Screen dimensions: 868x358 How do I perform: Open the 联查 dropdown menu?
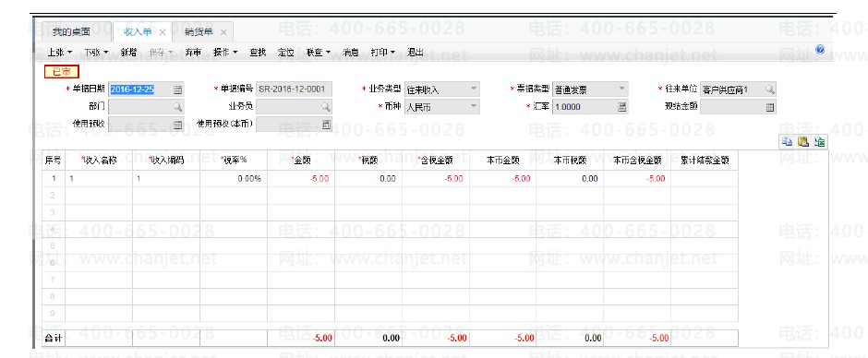[x=319, y=53]
